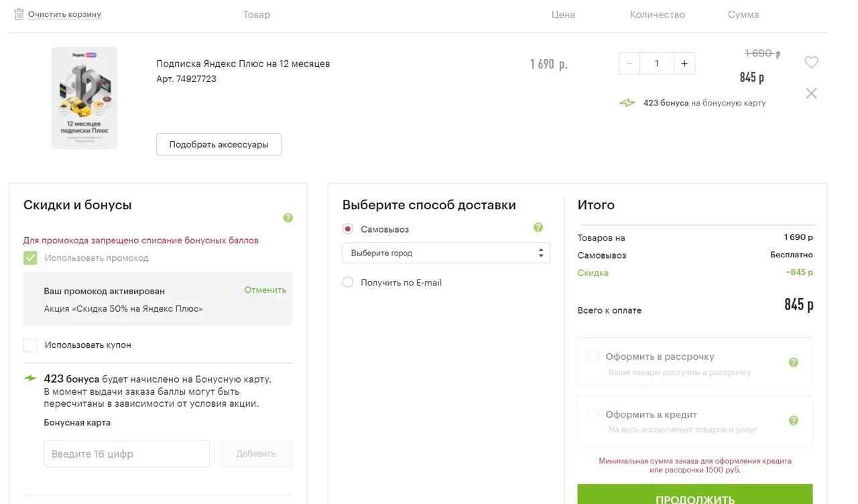Click the 'Цена' column header
The image size is (858, 504).
coord(563,14)
